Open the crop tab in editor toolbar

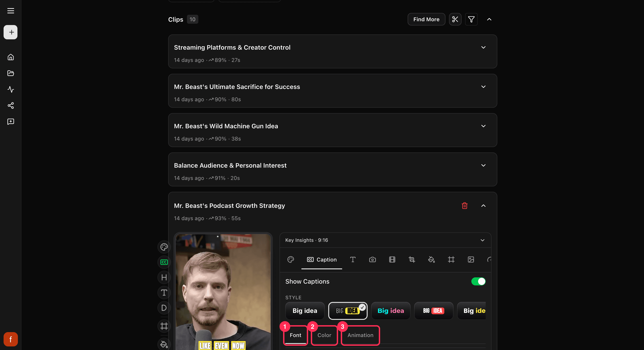(412, 259)
